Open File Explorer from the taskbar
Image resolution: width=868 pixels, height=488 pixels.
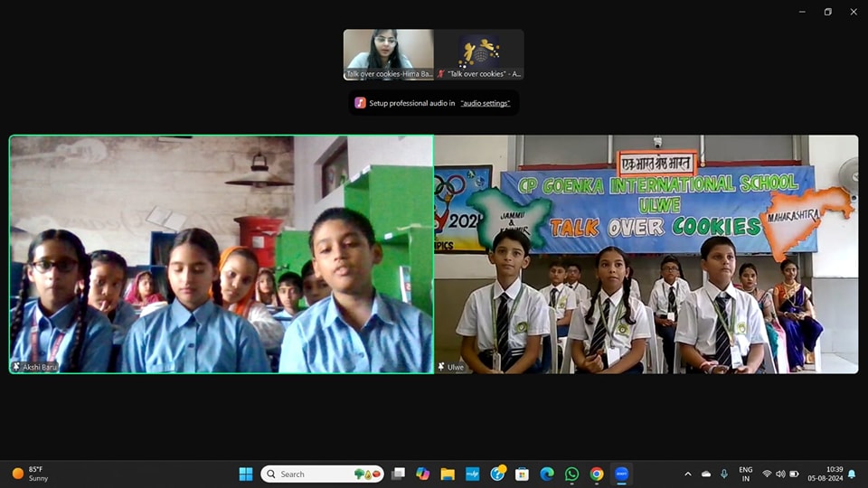coord(448,474)
